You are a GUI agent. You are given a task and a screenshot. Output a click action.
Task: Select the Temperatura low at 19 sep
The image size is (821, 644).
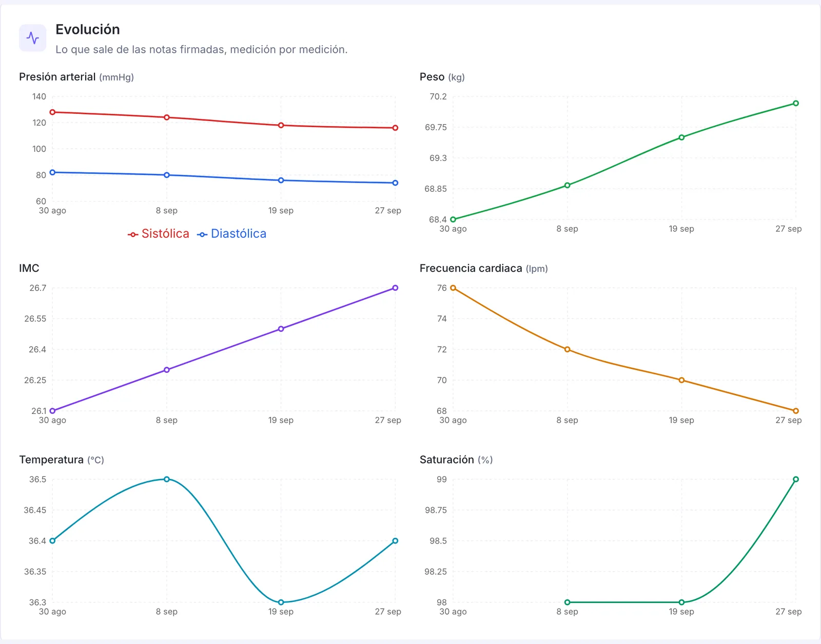pyautogui.click(x=281, y=602)
